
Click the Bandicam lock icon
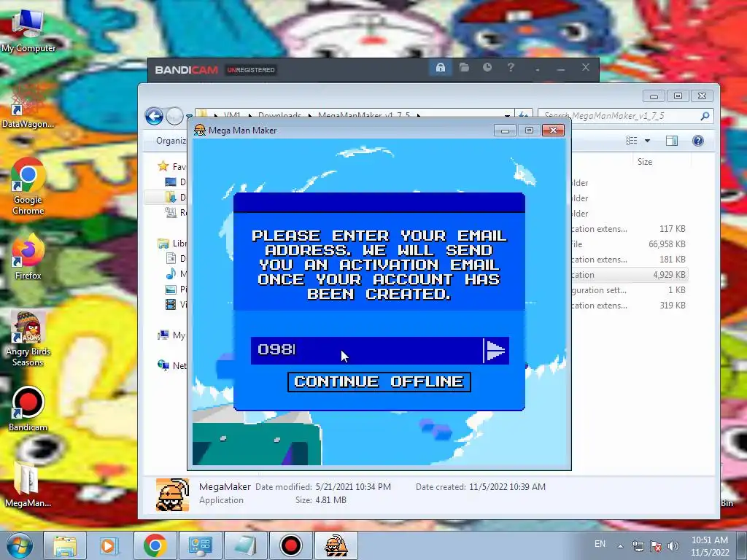[441, 68]
